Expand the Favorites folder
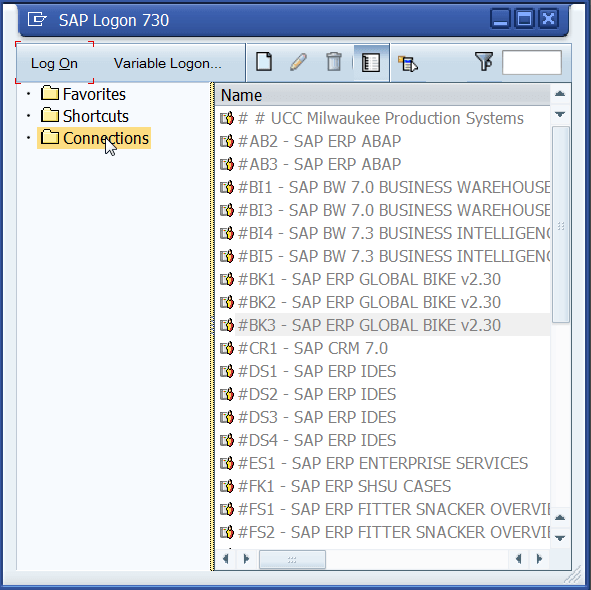 [x=29, y=93]
